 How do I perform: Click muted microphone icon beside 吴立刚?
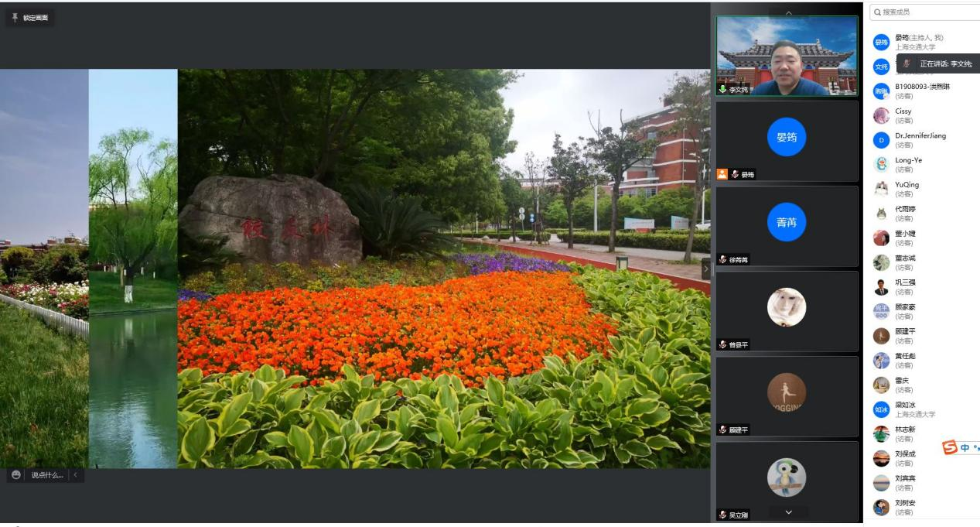723,515
